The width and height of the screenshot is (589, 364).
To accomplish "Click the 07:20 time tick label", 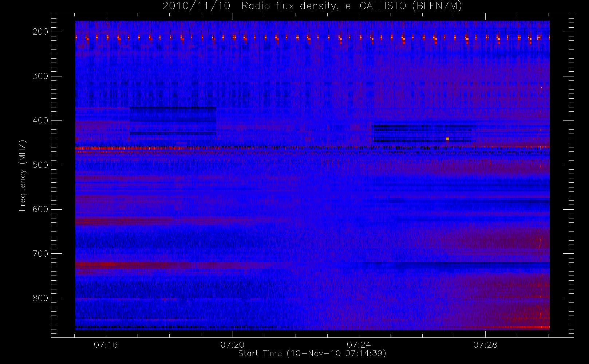I will point(233,344).
